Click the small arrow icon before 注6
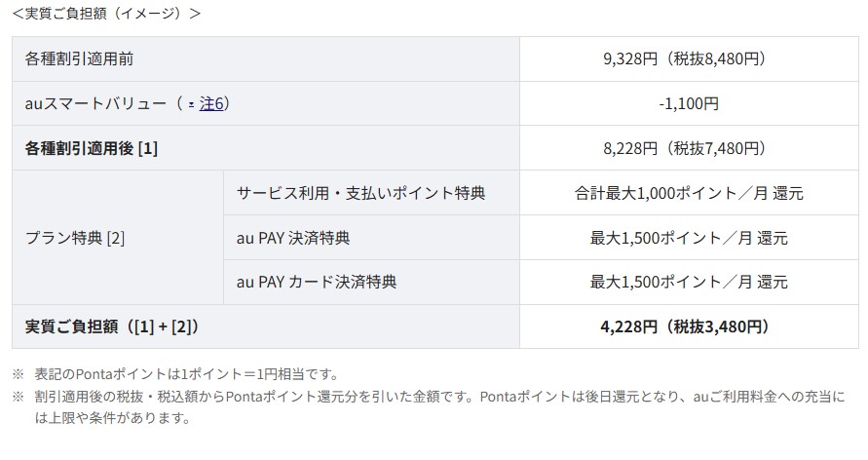 [192, 104]
